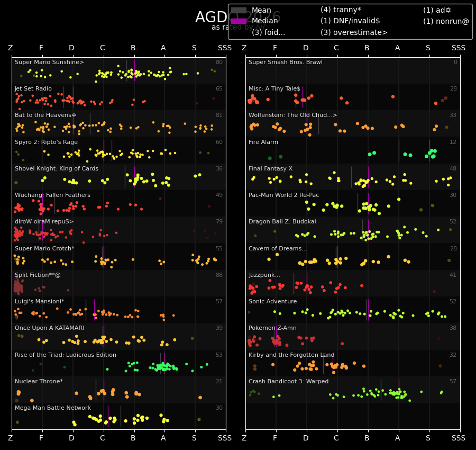Click the vote count '36' for Shovel Knight

(x=219, y=168)
